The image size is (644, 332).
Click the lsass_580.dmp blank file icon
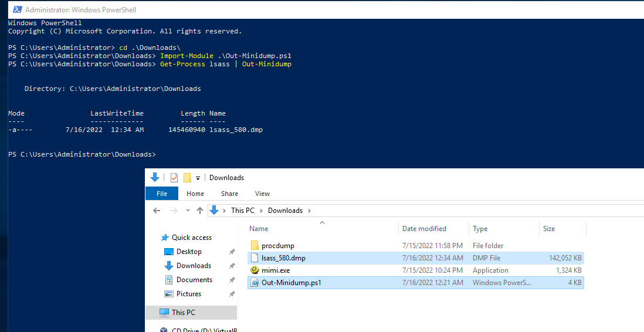coord(255,258)
